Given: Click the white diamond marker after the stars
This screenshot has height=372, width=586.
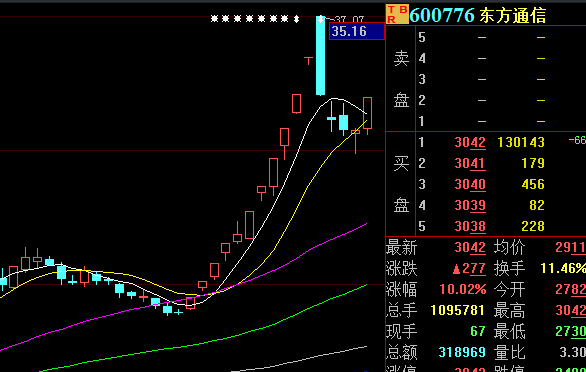Looking at the screenshot, I should (296, 19).
